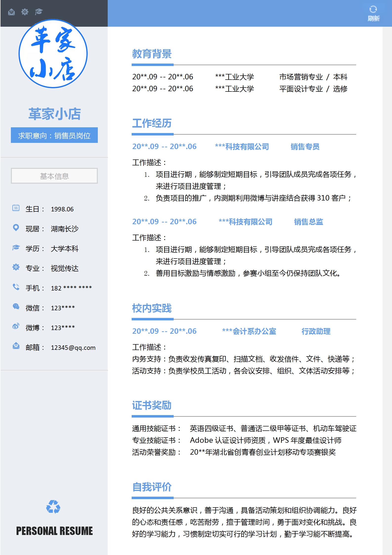
Task: Click the 刷新 label
Action: (373, 19)
